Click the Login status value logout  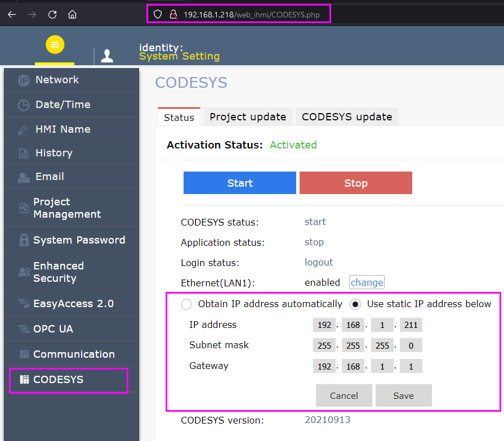[319, 262]
